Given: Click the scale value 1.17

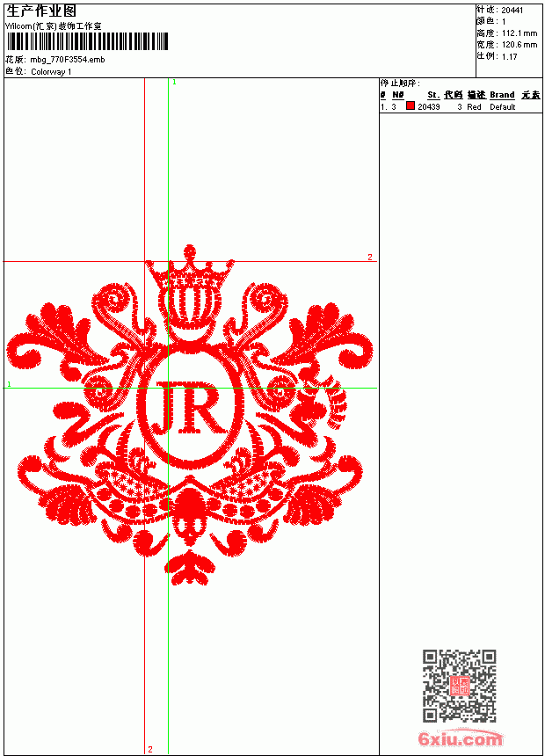Looking at the screenshot, I should click(509, 56).
